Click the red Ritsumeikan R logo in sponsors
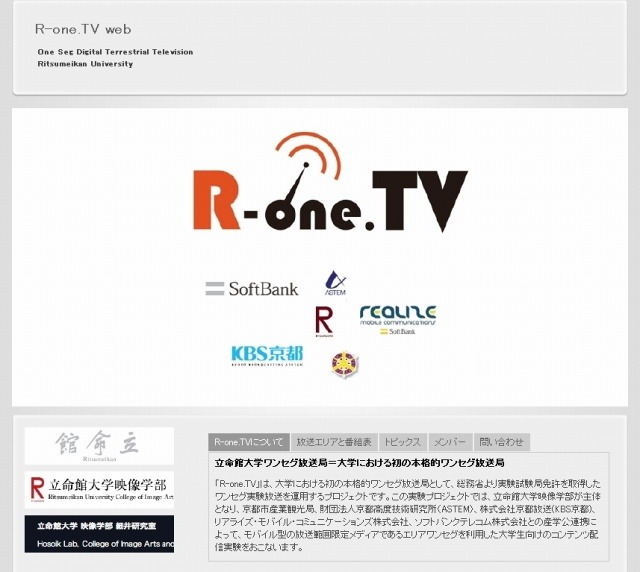 point(324,321)
